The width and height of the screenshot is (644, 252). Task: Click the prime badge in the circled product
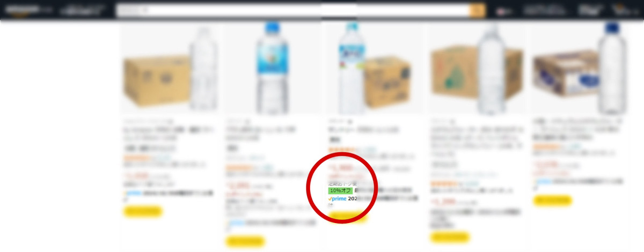[x=337, y=198]
